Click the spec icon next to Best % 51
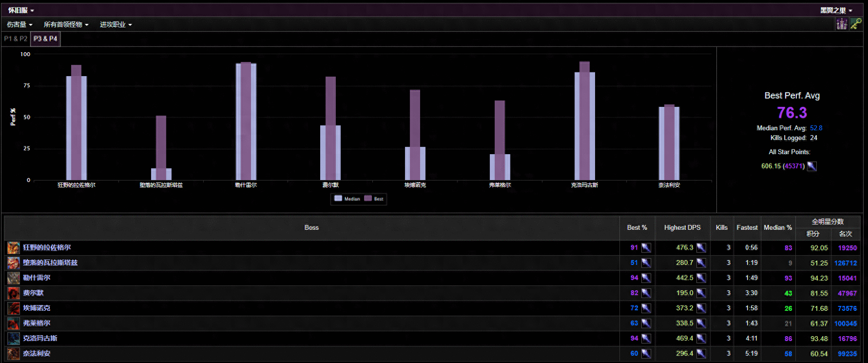 click(x=646, y=263)
